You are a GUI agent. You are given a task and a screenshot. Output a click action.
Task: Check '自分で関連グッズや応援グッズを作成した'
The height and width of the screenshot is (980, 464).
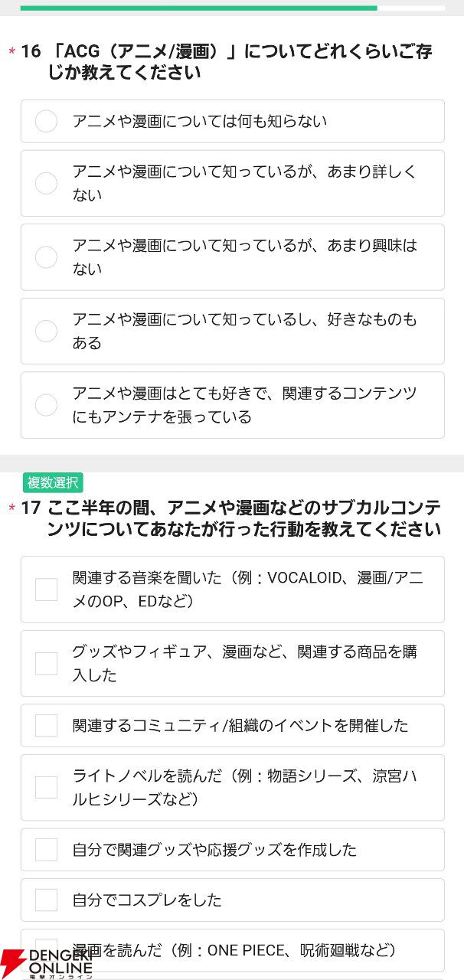pyautogui.click(x=232, y=849)
